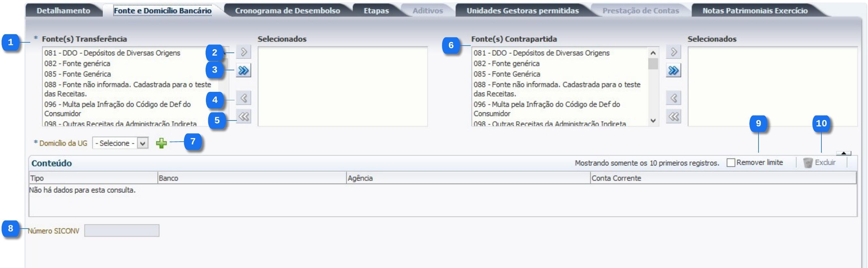Click move-selected arrow for Fonte(s) Transferência
Image resolution: width=868 pixels, height=268 pixels.
pyautogui.click(x=243, y=52)
